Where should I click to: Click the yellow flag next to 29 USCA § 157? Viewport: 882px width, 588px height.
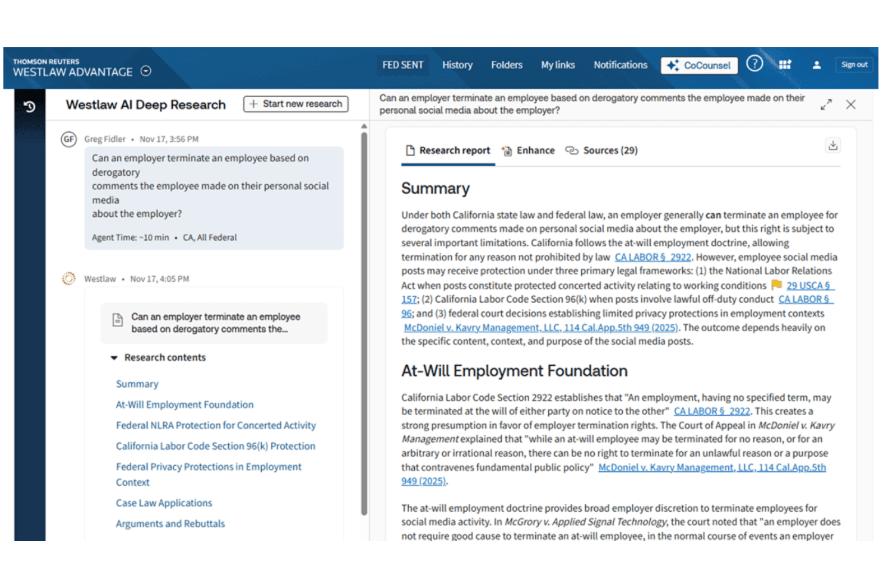777,285
